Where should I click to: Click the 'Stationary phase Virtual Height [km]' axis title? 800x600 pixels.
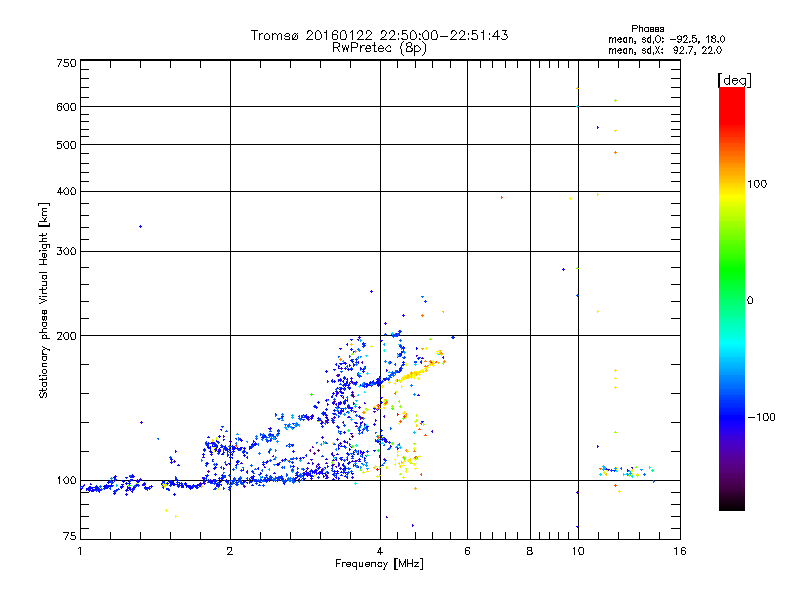[44, 300]
